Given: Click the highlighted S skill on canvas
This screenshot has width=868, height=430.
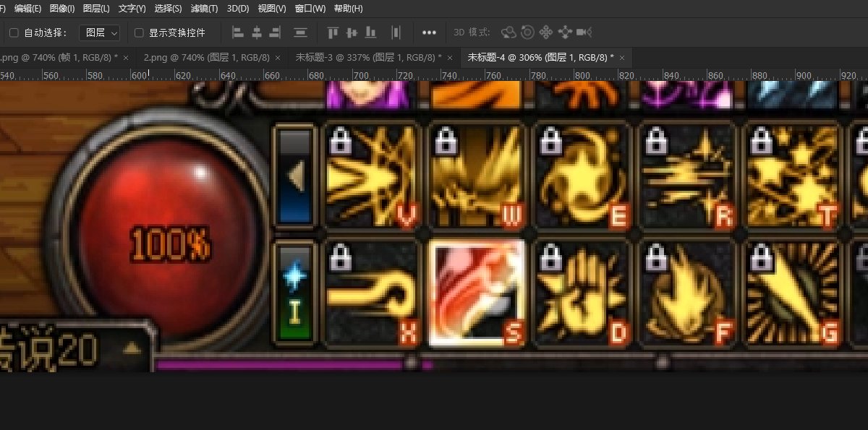Looking at the screenshot, I should click(476, 293).
